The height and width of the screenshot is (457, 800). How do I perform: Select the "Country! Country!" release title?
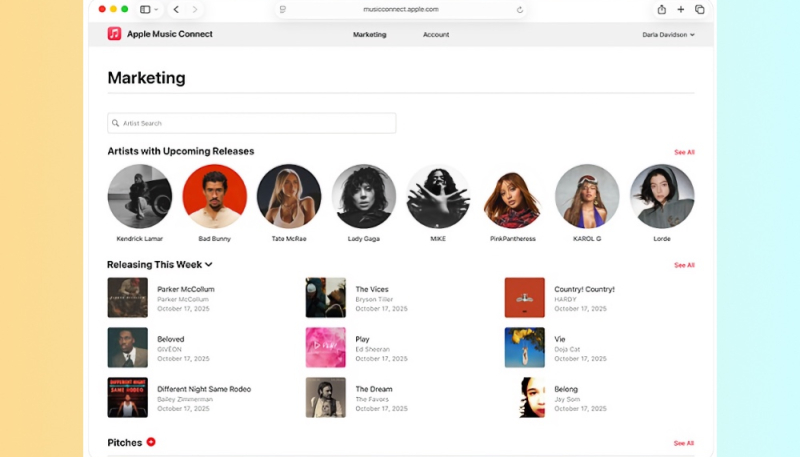tap(584, 289)
